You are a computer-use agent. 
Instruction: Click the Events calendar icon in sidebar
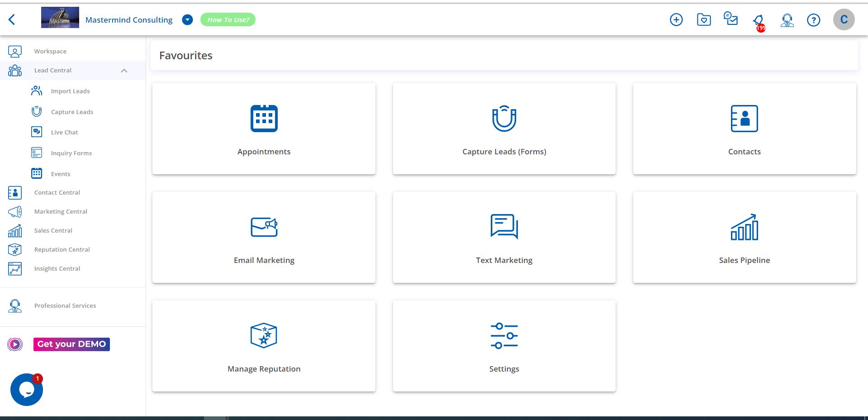coord(37,173)
